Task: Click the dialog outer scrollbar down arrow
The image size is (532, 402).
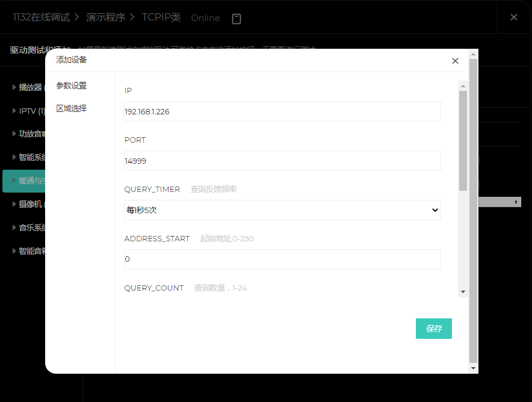Action: point(473,368)
